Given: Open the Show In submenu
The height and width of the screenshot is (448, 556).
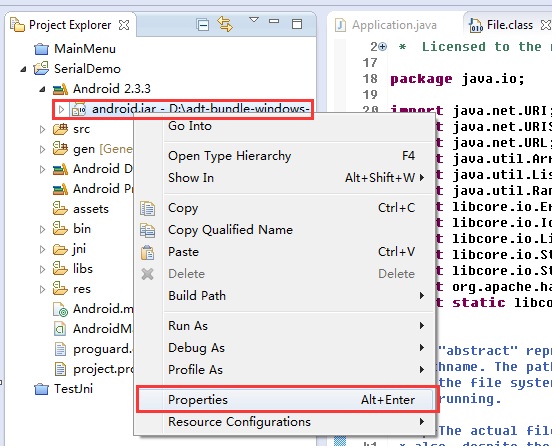Looking at the screenshot, I should coord(285,178).
